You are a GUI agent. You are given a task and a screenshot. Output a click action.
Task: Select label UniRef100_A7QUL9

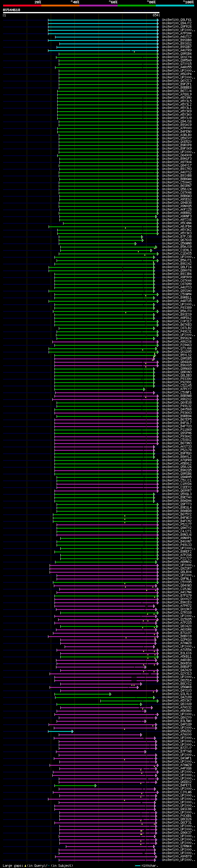(x=177, y=94)
